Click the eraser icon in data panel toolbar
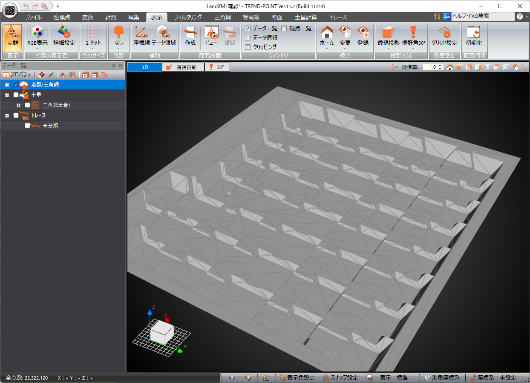 [x=41, y=75]
